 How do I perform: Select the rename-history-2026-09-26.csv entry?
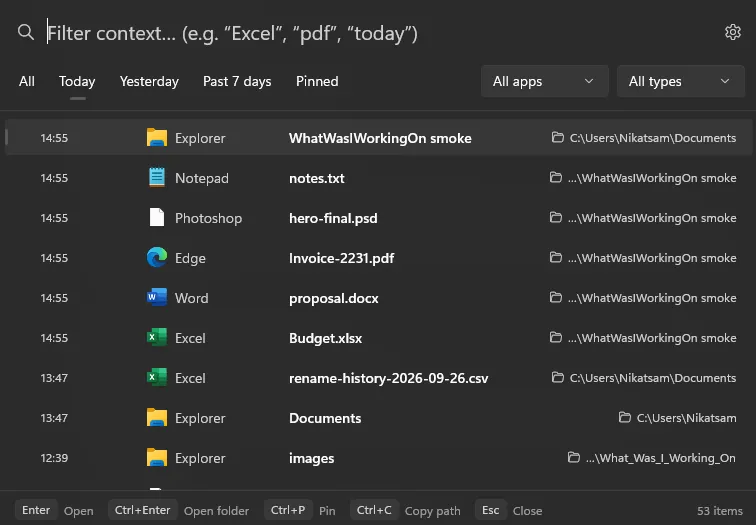click(x=378, y=378)
